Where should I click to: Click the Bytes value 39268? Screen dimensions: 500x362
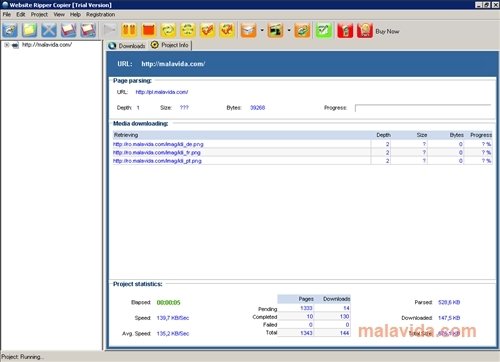257,108
